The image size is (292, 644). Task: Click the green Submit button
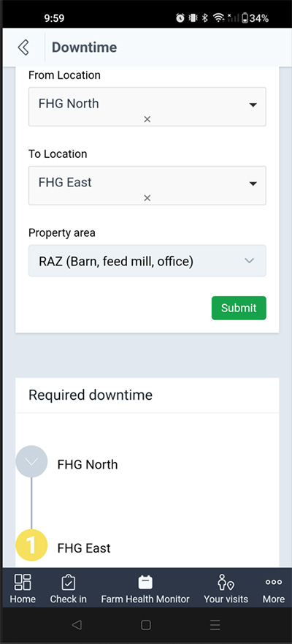(239, 308)
